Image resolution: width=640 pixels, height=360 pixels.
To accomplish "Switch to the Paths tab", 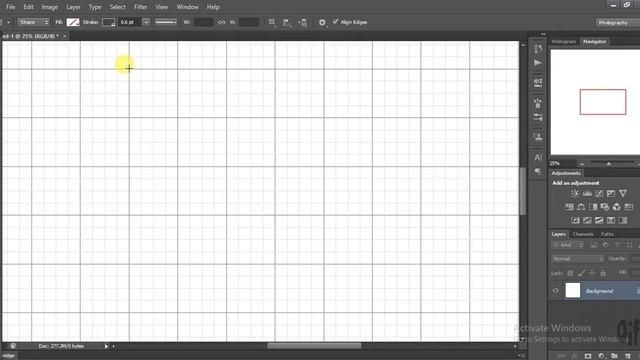I will pyautogui.click(x=607, y=234).
